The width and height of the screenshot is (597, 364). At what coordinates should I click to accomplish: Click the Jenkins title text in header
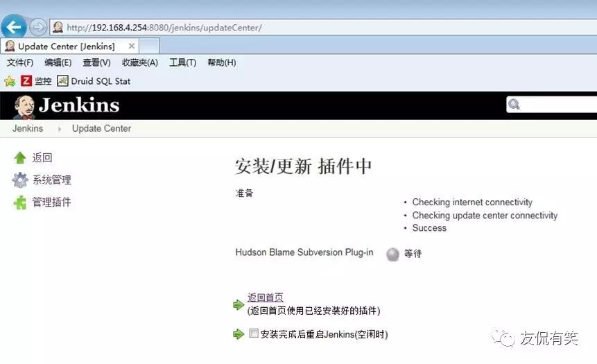coord(79,105)
